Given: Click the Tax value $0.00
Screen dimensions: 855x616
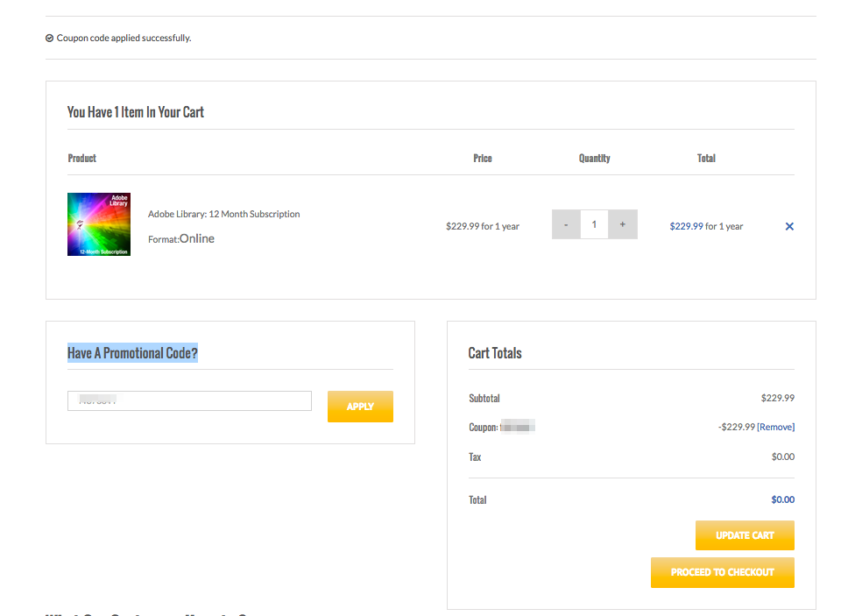Looking at the screenshot, I should tap(783, 457).
